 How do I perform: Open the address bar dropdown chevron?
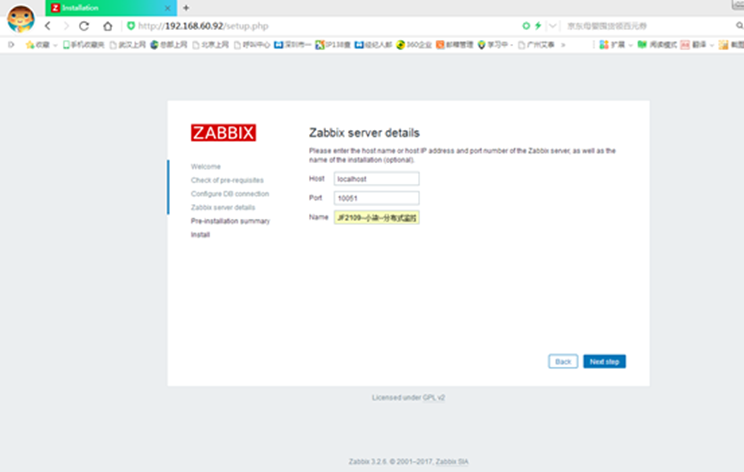[552, 26]
